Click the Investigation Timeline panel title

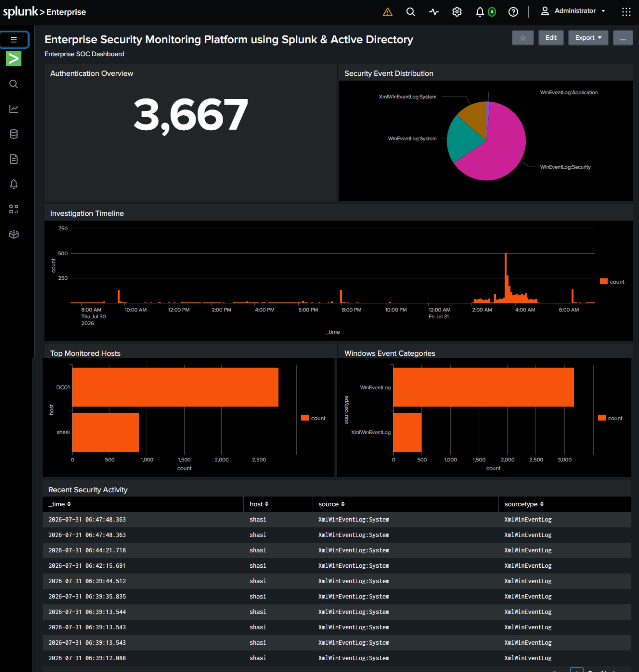pos(87,213)
